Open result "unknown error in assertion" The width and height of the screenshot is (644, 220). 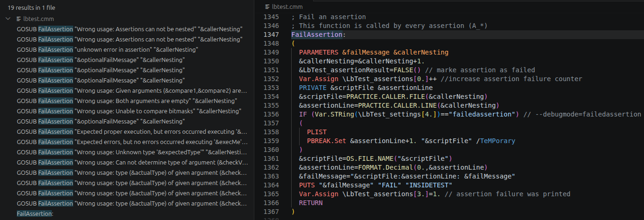coord(107,49)
